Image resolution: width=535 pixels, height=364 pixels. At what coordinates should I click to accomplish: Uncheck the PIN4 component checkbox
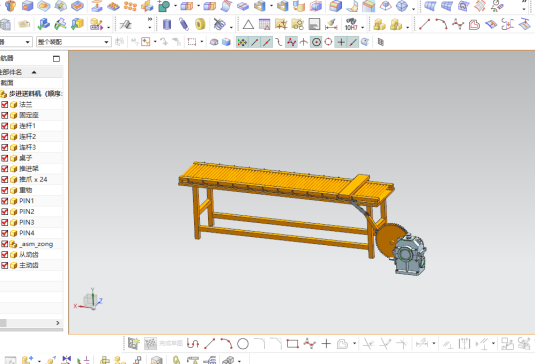pyautogui.click(x=4, y=233)
